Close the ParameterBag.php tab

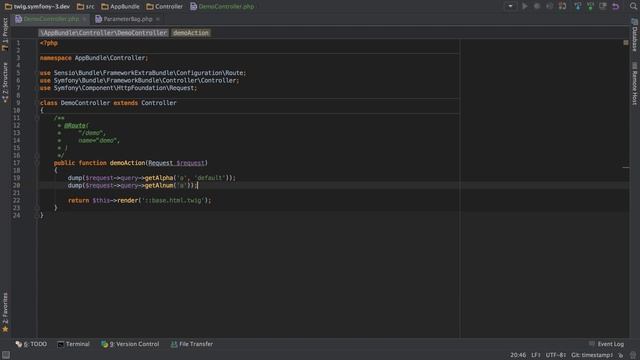click(x=158, y=19)
